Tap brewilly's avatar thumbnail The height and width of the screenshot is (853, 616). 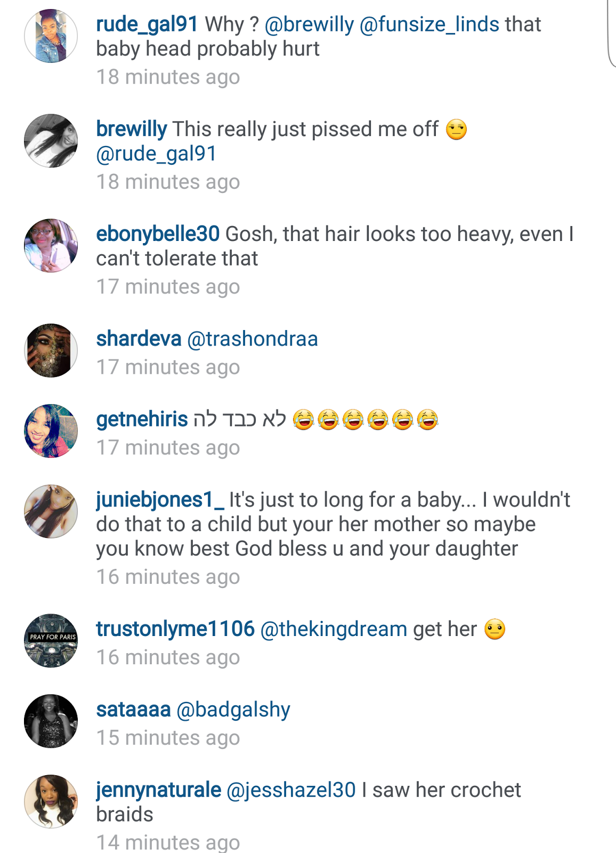51,141
